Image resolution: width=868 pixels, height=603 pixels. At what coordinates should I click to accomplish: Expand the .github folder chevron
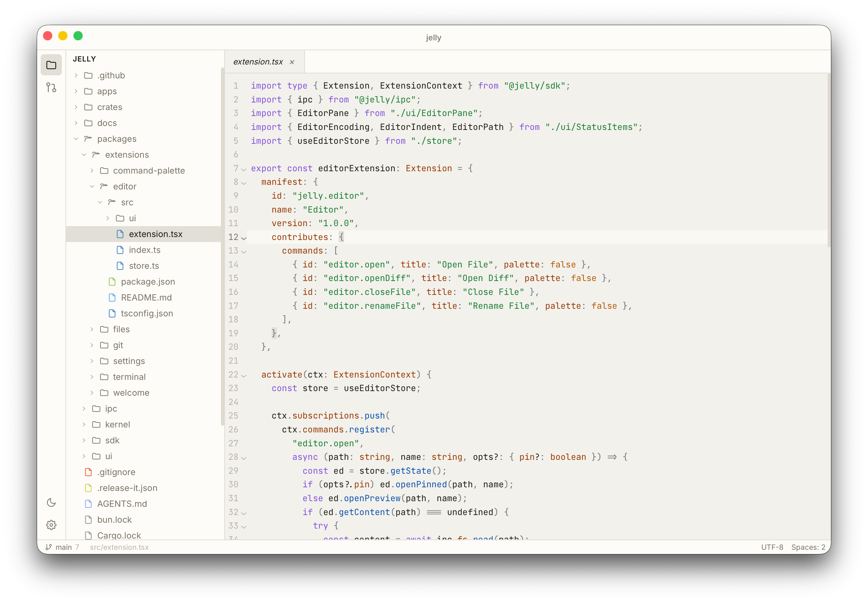[76, 75]
